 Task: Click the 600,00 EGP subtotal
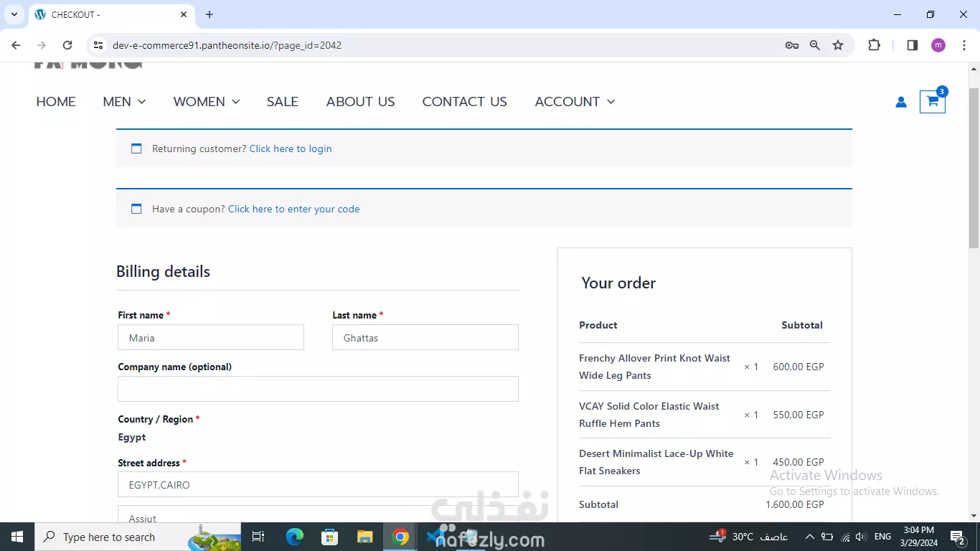coord(798,367)
